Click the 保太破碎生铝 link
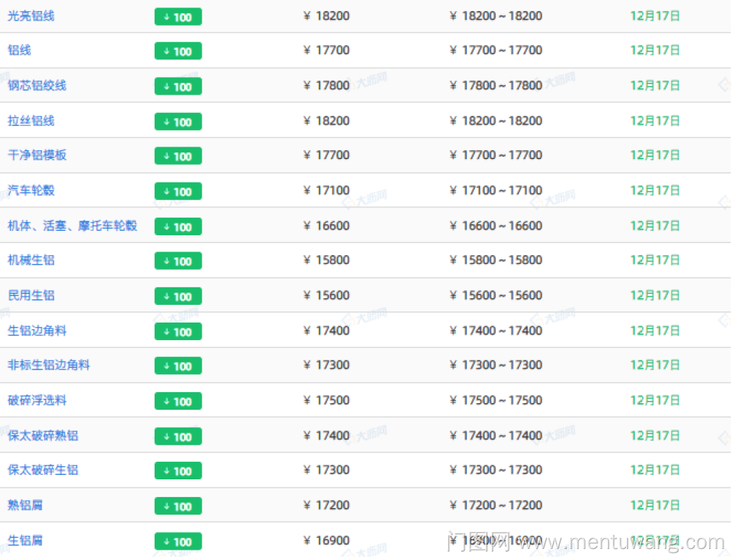The image size is (733, 560). (x=43, y=470)
